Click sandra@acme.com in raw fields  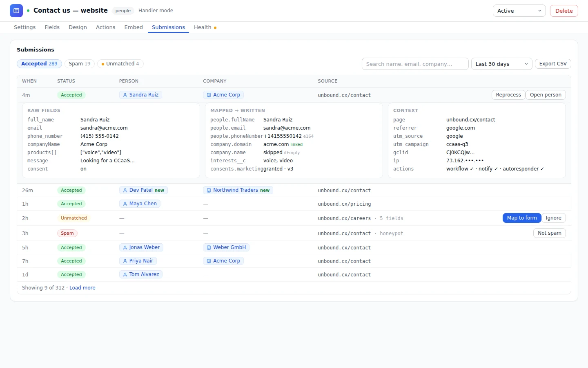coord(104,128)
